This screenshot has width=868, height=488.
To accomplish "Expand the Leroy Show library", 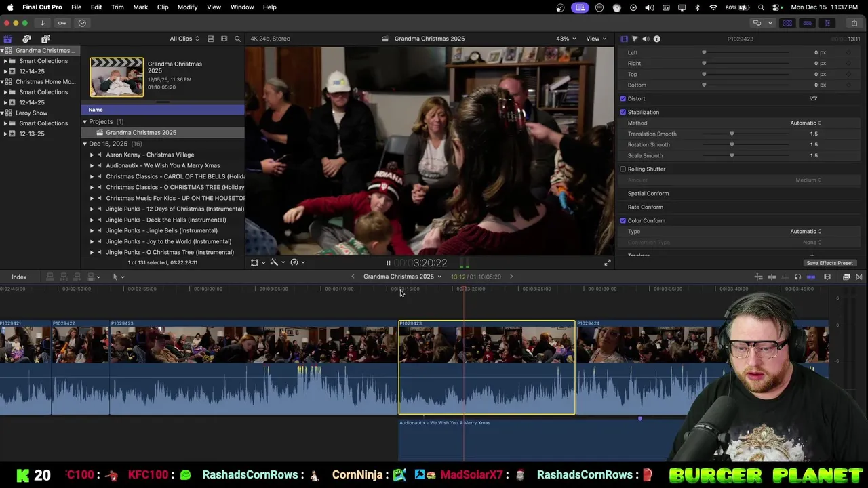I will point(2,113).
